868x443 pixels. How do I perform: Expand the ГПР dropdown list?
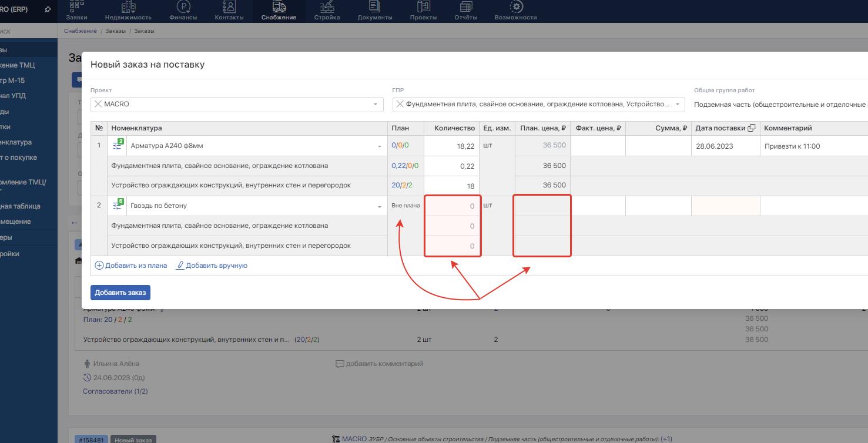678,105
